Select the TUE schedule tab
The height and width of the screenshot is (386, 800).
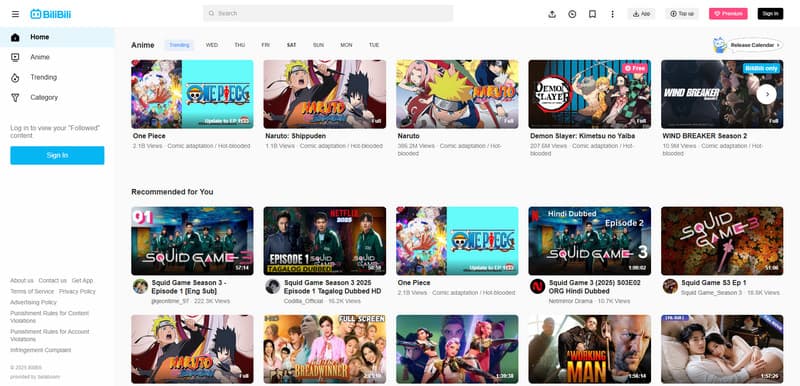pyautogui.click(x=374, y=45)
